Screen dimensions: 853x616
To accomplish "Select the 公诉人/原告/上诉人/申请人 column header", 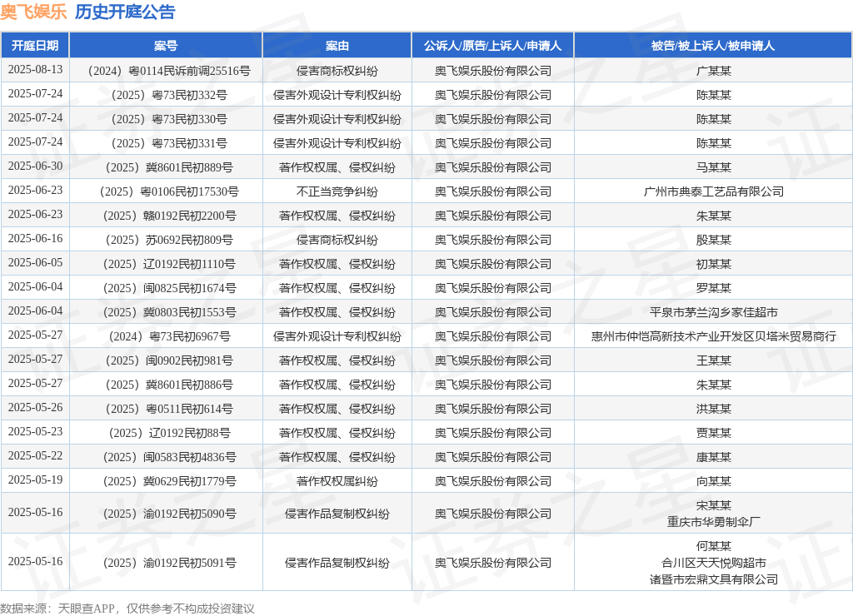I will (492, 46).
